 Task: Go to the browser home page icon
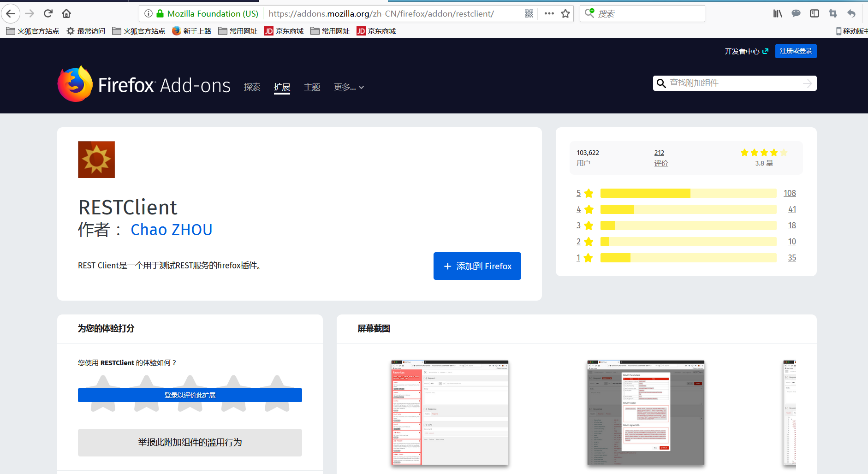[x=66, y=13]
